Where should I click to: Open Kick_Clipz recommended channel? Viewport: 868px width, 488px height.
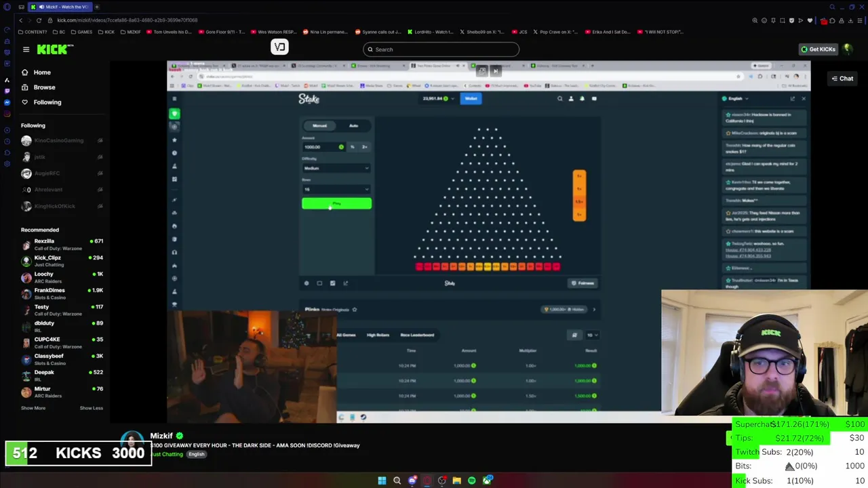point(62,261)
